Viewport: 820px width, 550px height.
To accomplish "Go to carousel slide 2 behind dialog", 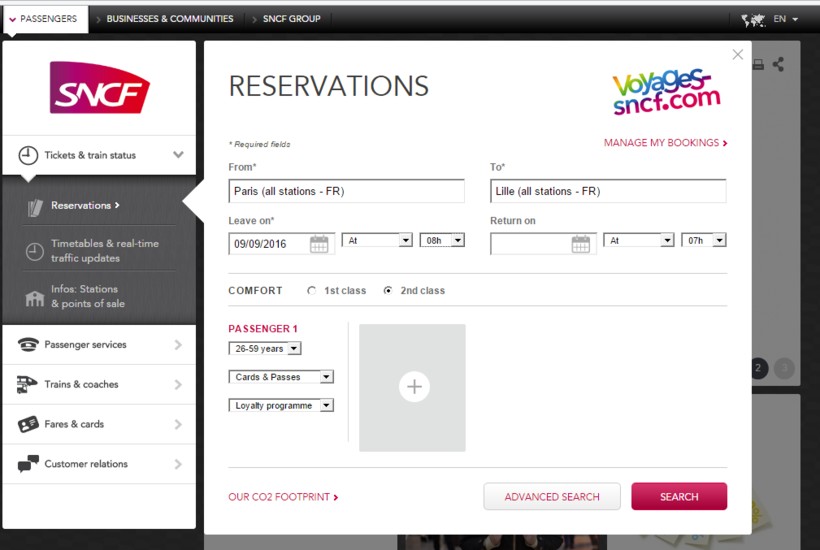I will click(758, 368).
